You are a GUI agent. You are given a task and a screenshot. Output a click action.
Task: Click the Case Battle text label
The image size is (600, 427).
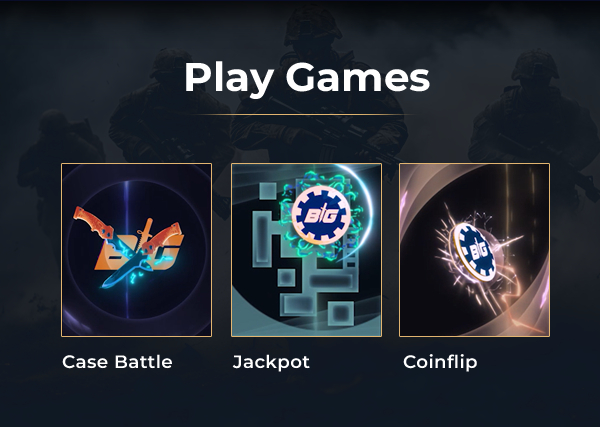pos(117,362)
